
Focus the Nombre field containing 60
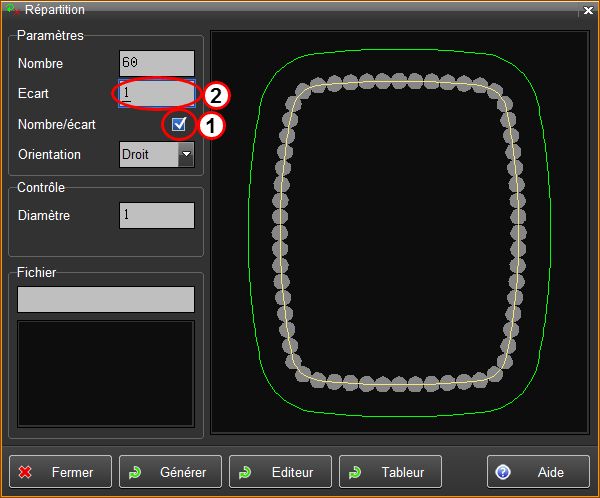click(156, 63)
